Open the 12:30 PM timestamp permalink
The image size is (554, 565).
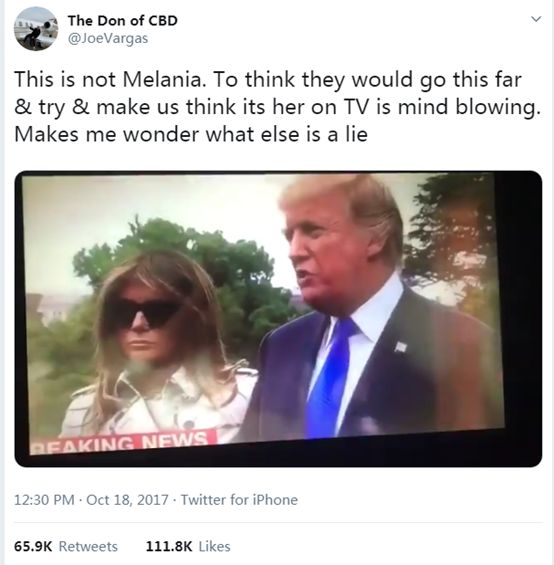(x=44, y=500)
